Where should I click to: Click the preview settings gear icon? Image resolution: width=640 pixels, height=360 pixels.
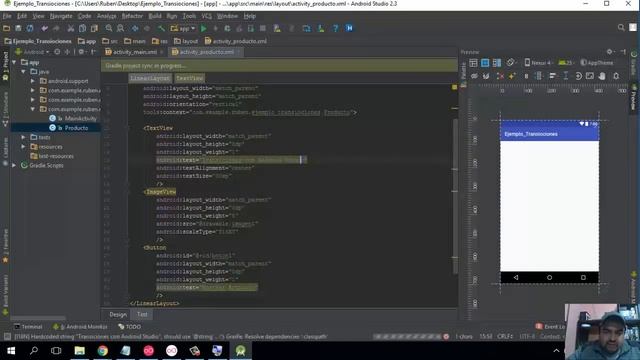click(609, 52)
